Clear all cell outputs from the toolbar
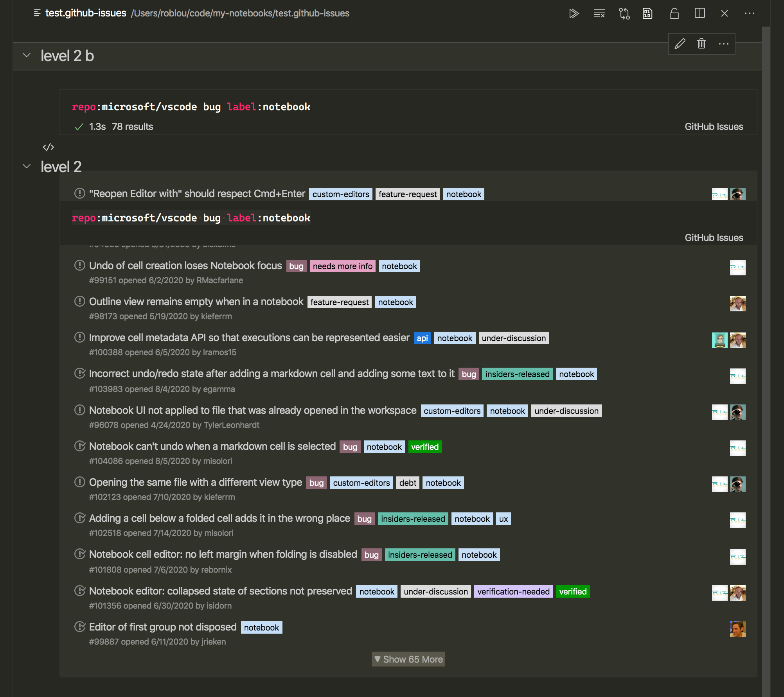 tap(599, 14)
